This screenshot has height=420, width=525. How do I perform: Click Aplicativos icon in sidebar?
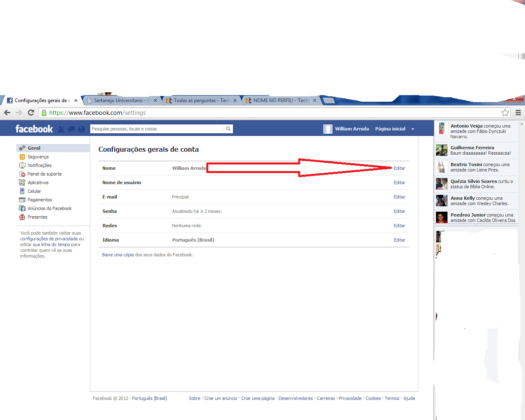point(22,183)
